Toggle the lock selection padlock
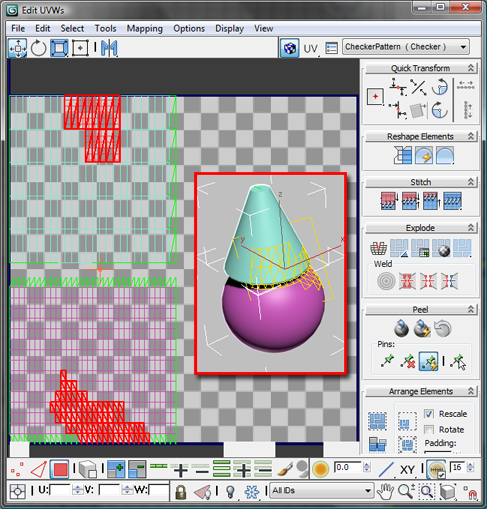The image size is (487, 509). pos(181,492)
